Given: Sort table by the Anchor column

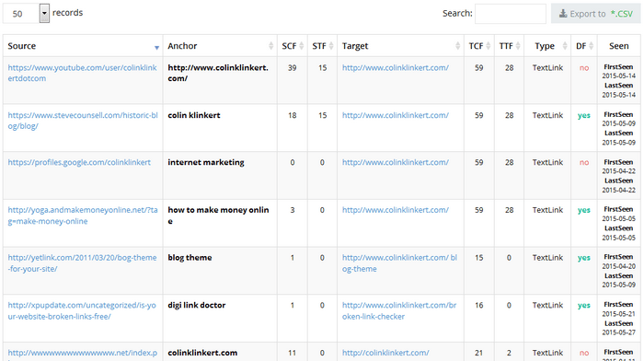Looking at the screenshot, I should (x=220, y=46).
